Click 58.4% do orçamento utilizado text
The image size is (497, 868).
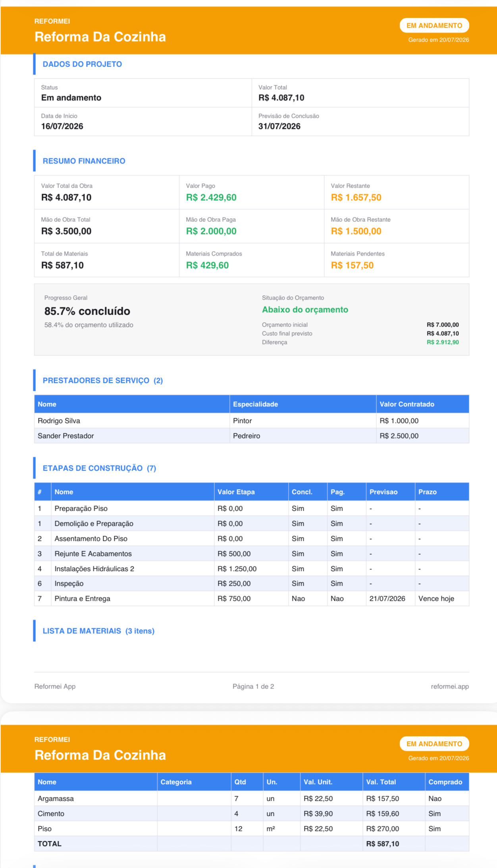89,325
